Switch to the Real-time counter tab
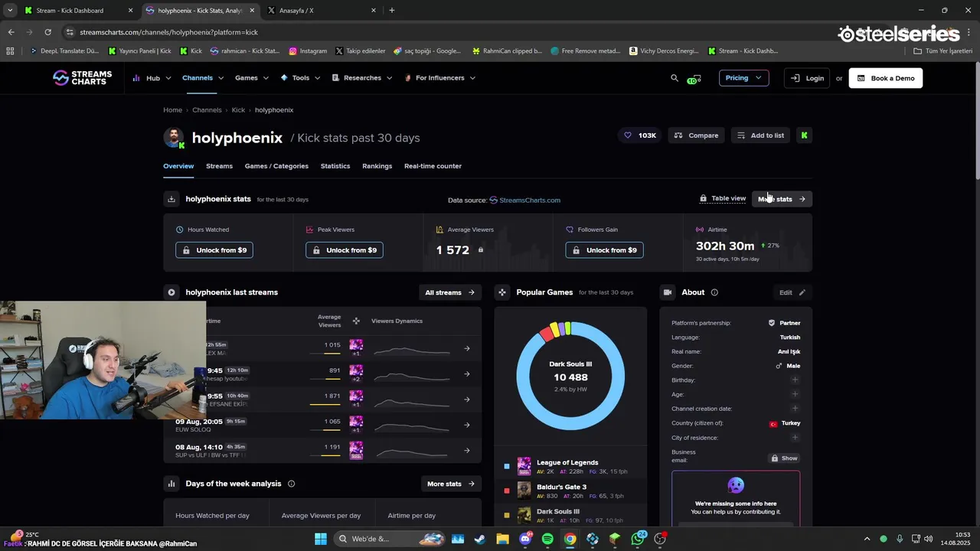 pos(433,166)
